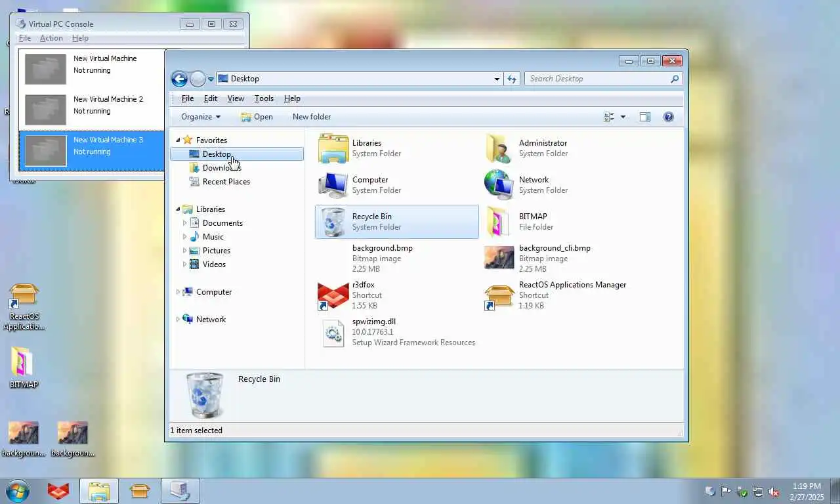Screen dimensions: 840x504
Task: Open the view options dropdown arrow
Action: click(623, 117)
